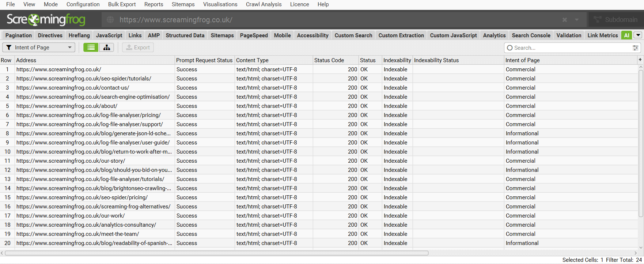
Task: Open search filter options icon
Action: pyautogui.click(x=636, y=48)
